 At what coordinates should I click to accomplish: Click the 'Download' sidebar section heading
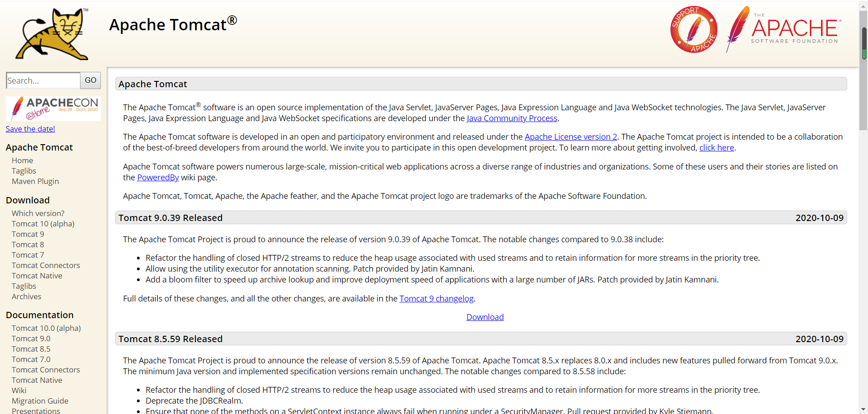pyautogui.click(x=28, y=200)
